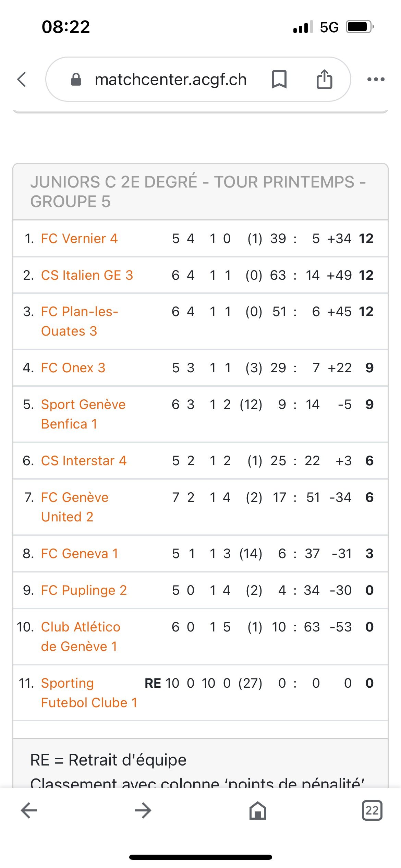View FC Genève United 2 team
The width and height of the screenshot is (401, 868).
(x=75, y=507)
